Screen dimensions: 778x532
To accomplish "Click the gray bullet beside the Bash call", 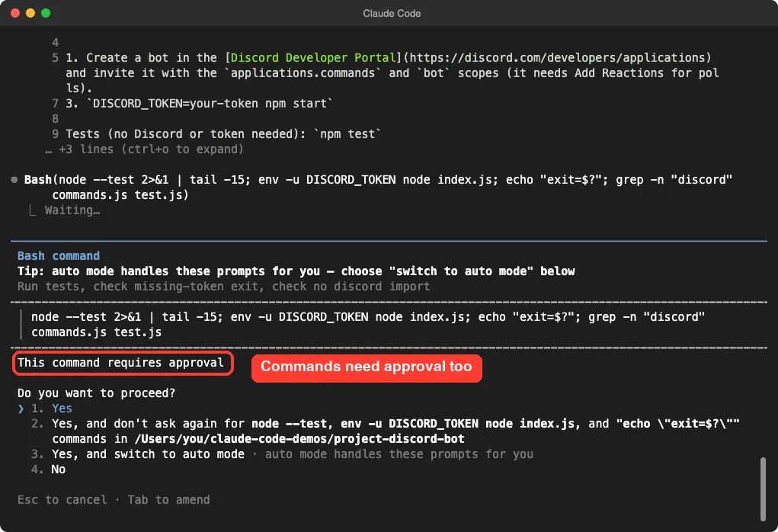I will pyautogui.click(x=14, y=180).
